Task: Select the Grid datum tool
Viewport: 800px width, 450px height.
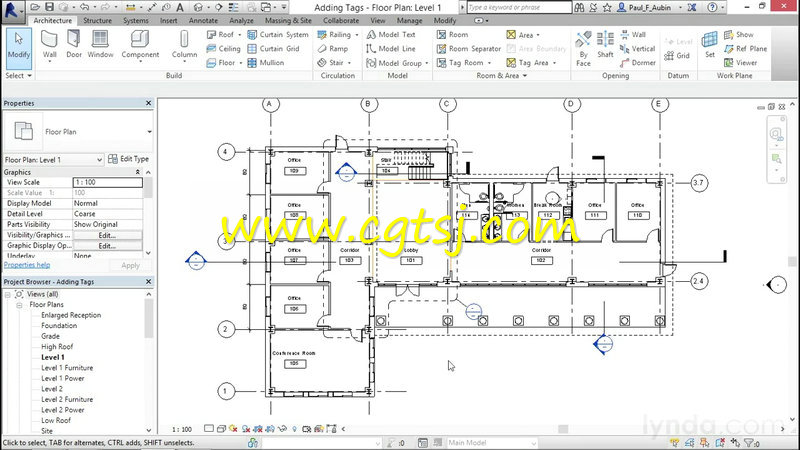Action: point(677,55)
